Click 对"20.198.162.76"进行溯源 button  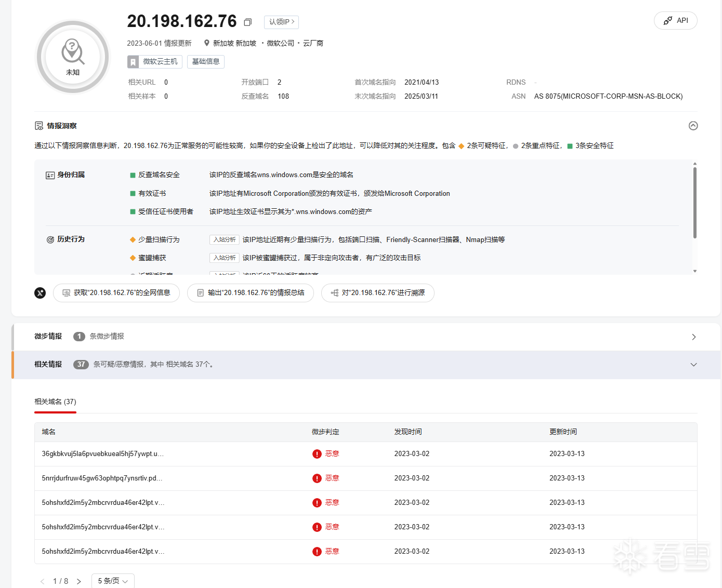[x=378, y=293]
